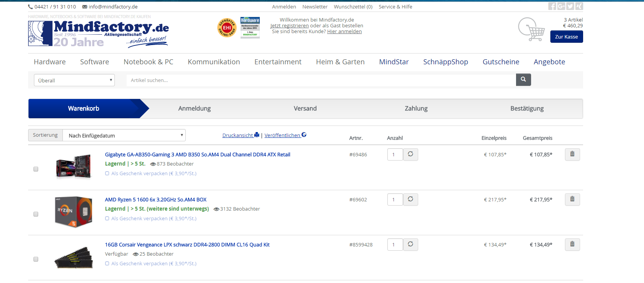Open the AMD Ryzen 5 1600 product link
The width and height of the screenshot is (644, 283).
click(x=156, y=199)
